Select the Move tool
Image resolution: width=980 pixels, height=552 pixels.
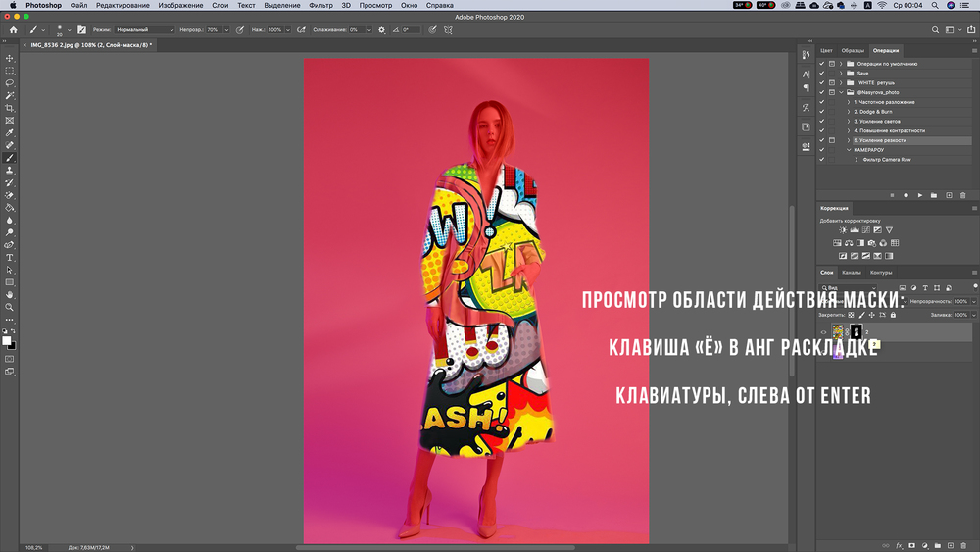click(10, 59)
